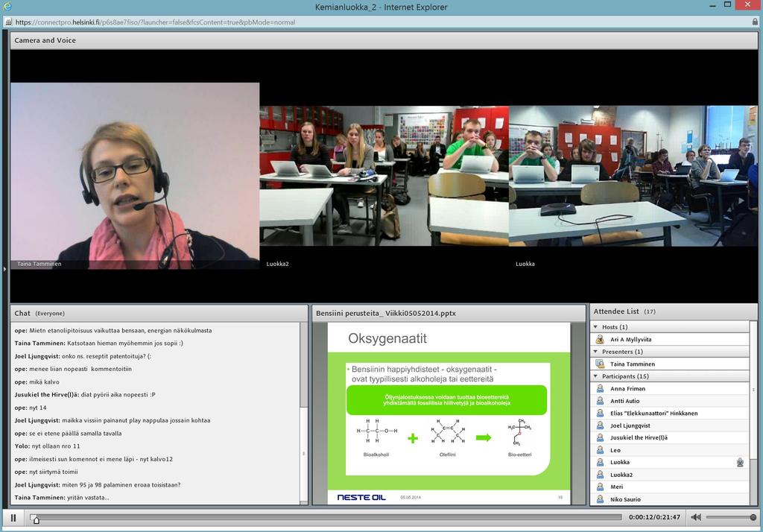Mute the recording with the speaker icon

(x=697, y=517)
